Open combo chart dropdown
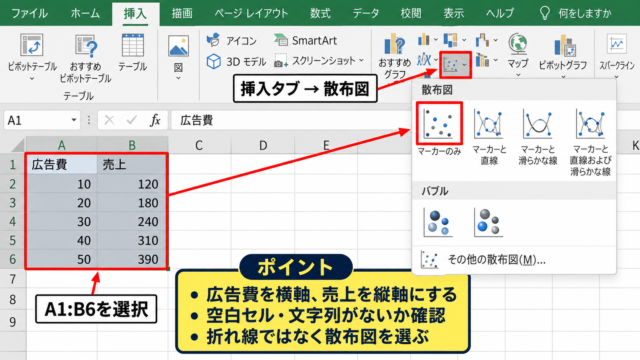Screen dimensions: 640x360 click(486, 60)
